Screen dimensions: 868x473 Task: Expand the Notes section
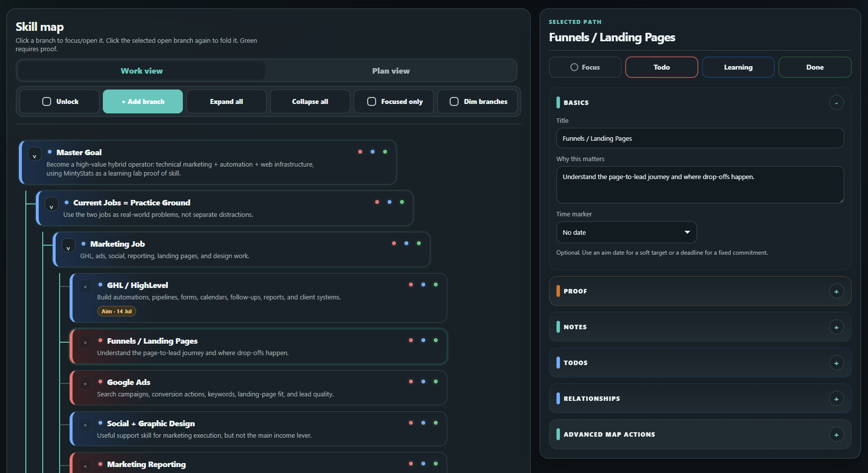(x=836, y=327)
